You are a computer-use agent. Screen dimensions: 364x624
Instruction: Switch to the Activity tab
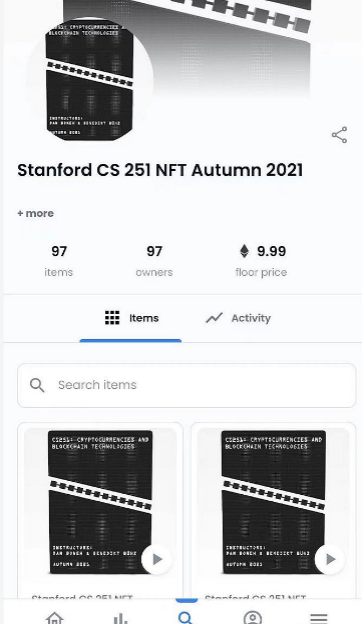click(238, 318)
